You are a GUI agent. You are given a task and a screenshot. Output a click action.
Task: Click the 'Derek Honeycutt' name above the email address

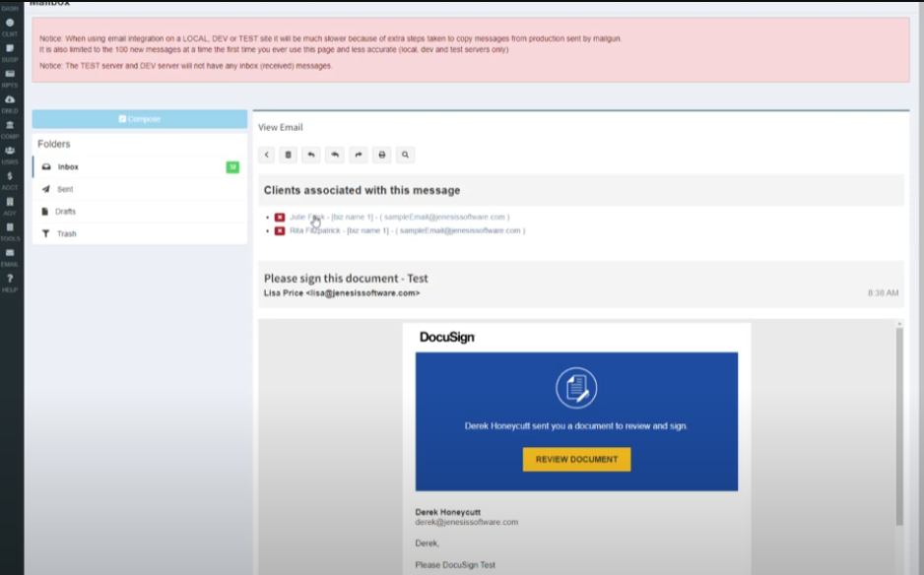[x=448, y=512]
